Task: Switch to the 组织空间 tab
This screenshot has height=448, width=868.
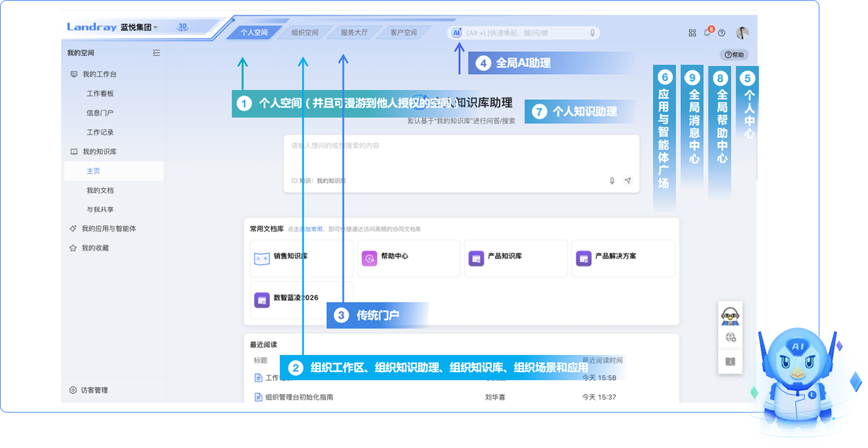Action: point(305,32)
